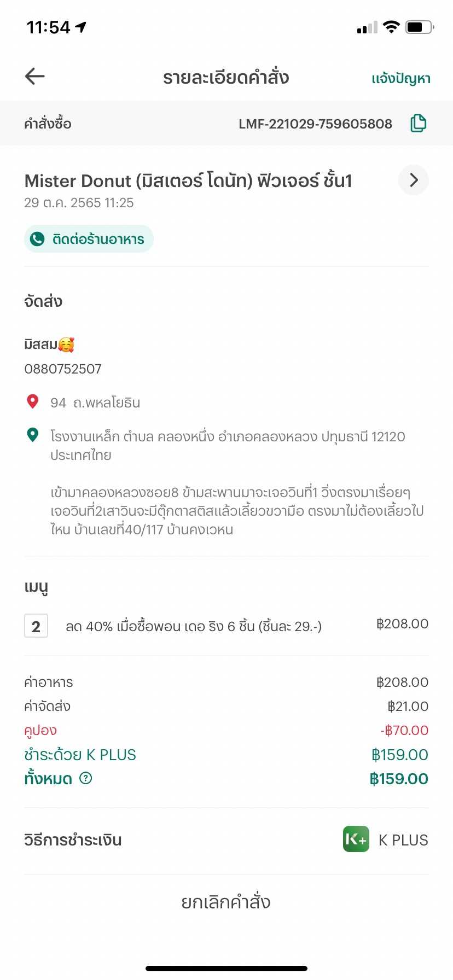Open restaurant details with chevron arrow
Screen dimensions: 453x980
coord(414,180)
